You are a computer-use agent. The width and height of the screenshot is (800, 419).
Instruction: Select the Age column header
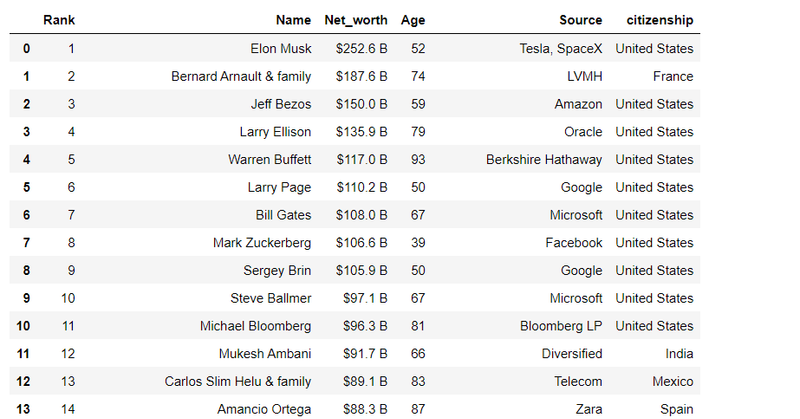click(412, 20)
